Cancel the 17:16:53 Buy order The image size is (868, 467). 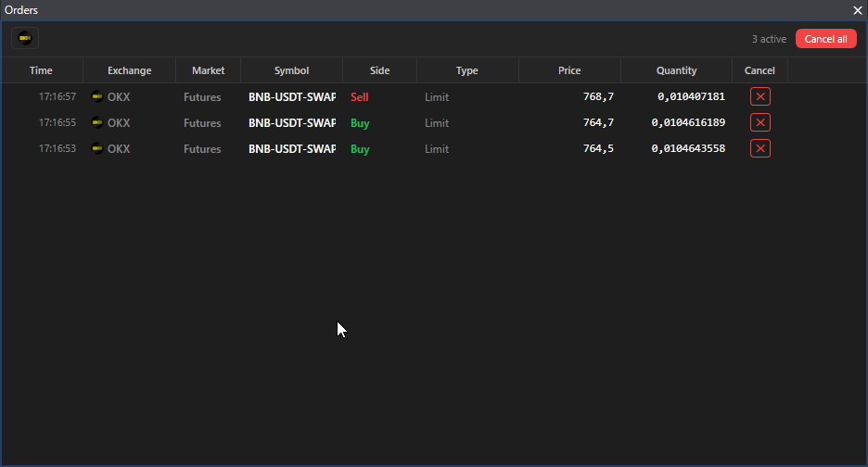click(760, 148)
